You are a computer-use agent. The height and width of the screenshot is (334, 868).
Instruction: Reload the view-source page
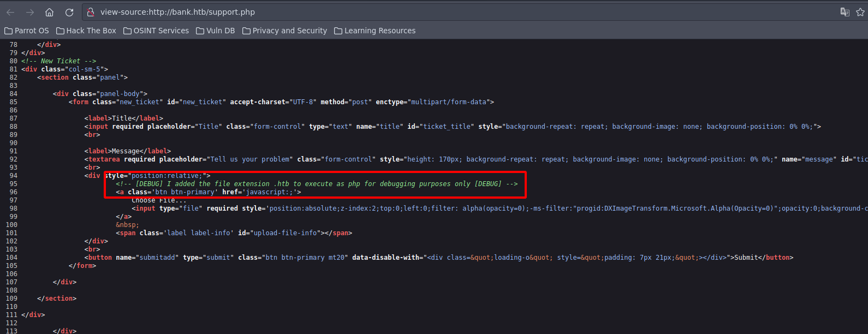(69, 12)
